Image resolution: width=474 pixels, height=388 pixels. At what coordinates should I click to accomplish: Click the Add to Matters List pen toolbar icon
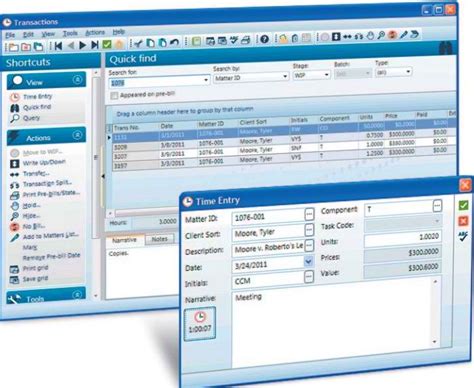tap(403, 34)
